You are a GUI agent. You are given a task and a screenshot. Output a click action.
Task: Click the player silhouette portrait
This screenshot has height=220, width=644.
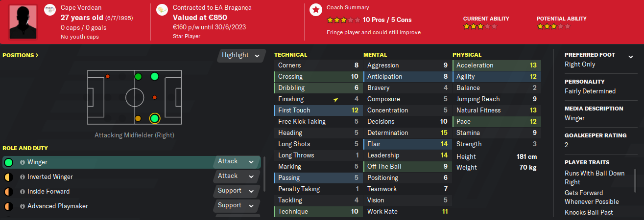[x=23, y=22]
